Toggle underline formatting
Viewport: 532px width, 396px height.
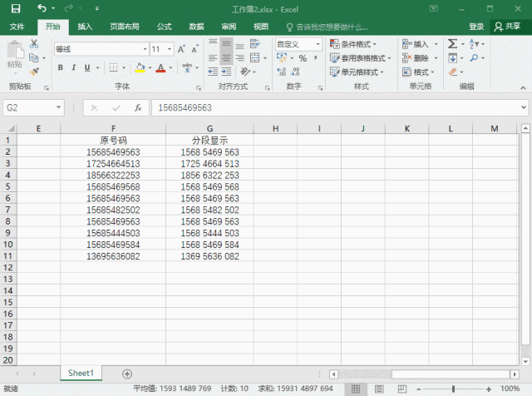pos(86,67)
